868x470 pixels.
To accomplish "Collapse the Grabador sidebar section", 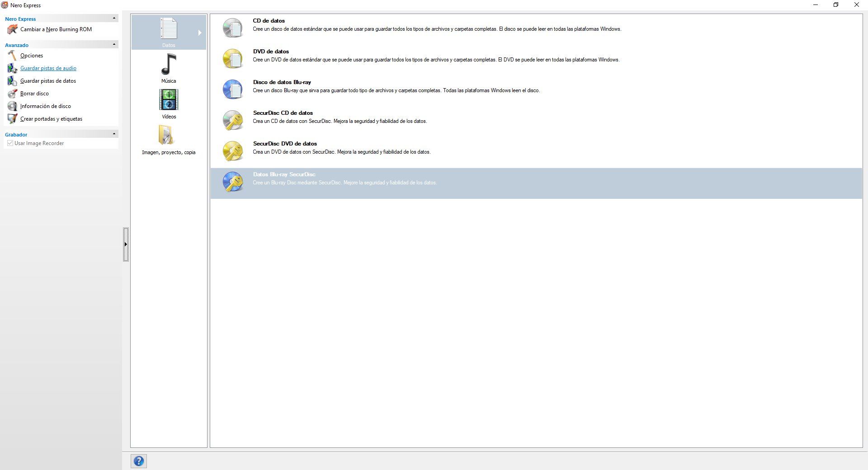I will tap(114, 134).
